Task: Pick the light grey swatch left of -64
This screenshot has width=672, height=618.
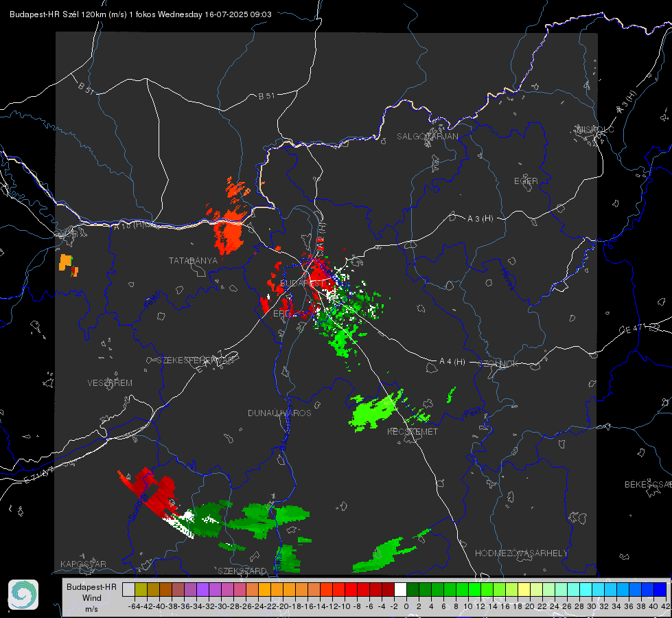Action: tap(128, 589)
